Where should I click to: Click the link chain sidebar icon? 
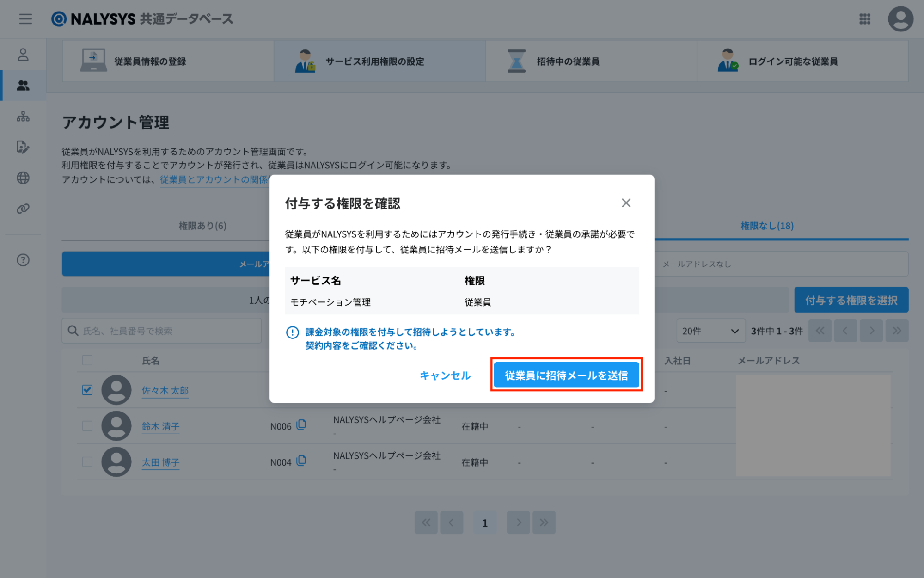pyautogui.click(x=23, y=209)
